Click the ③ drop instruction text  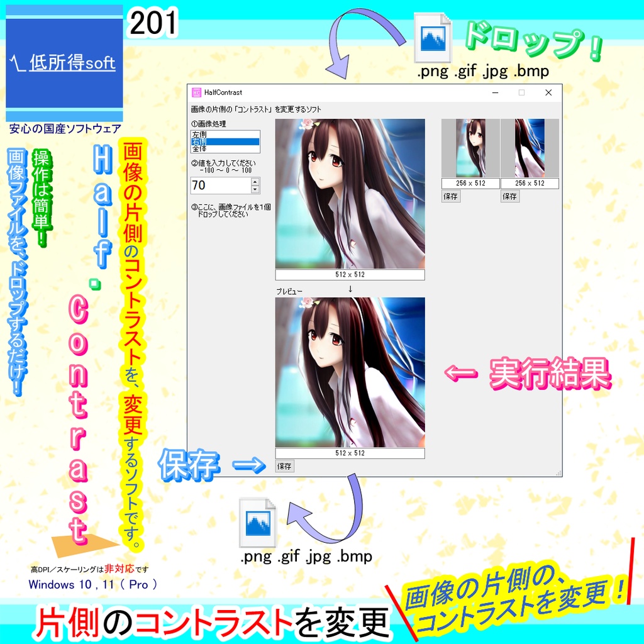(x=230, y=210)
